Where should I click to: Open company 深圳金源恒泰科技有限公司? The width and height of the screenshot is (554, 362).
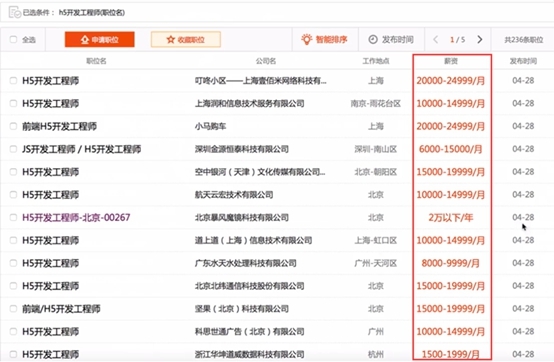(x=242, y=149)
